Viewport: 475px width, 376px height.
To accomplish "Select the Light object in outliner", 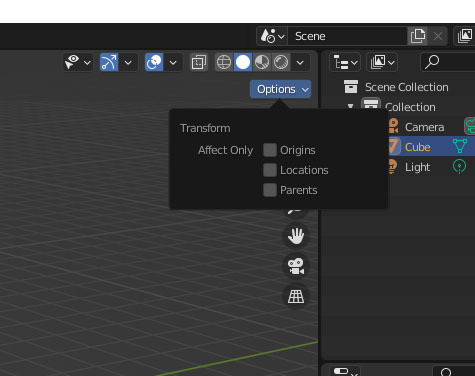I will (x=417, y=167).
